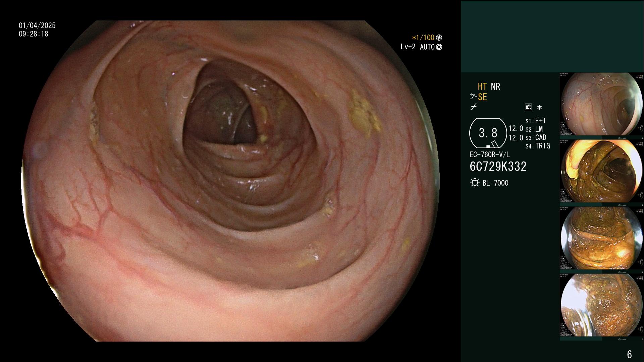Click the *1/100 shutter speed value
Viewport: 644px width, 362px height.
click(x=423, y=38)
